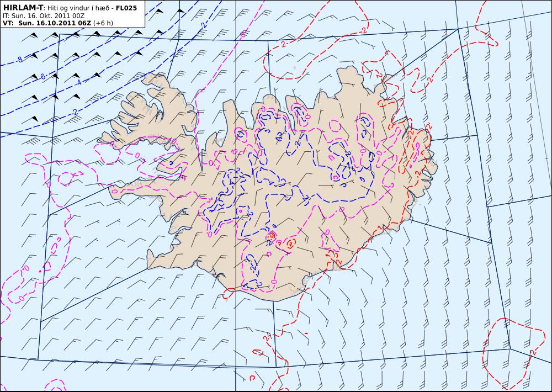Select the 'IT: Sun. 16. Okt. 2011 00Z' line

[x=43, y=16]
